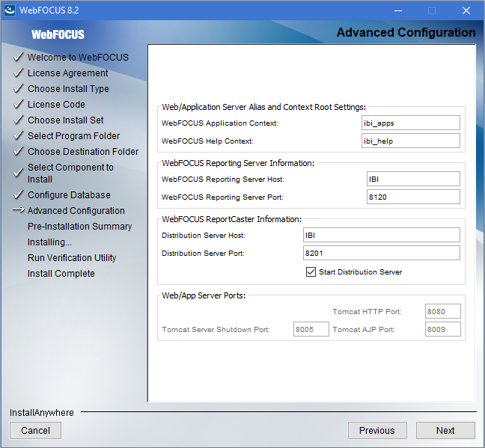Click the Choose Destination Folder step

[83, 152]
